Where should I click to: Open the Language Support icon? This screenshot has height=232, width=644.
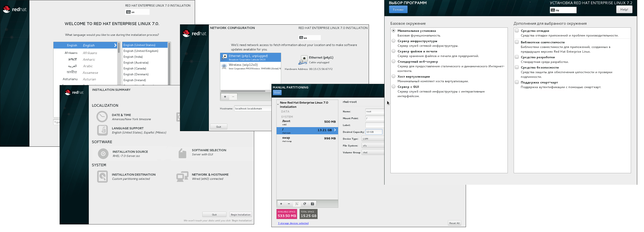(x=102, y=130)
